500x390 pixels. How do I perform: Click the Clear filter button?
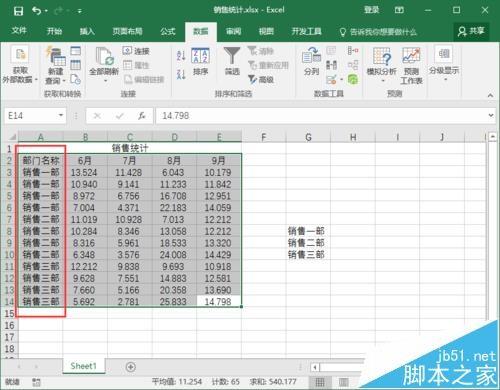tap(261, 51)
